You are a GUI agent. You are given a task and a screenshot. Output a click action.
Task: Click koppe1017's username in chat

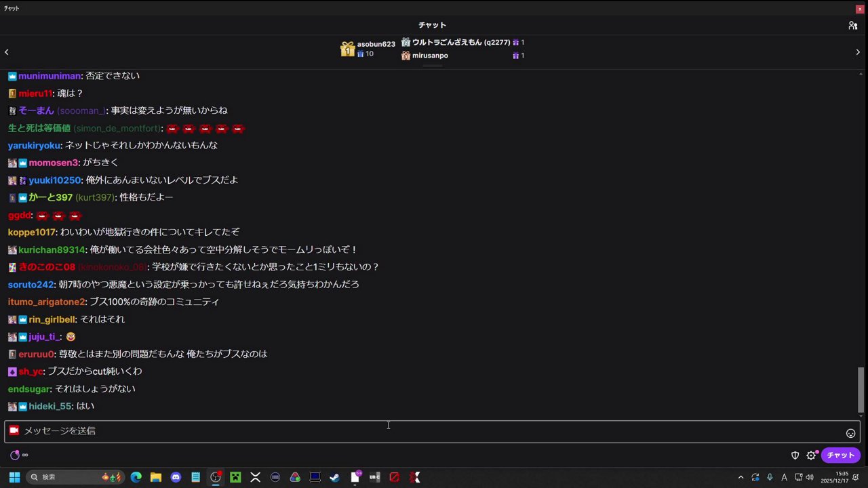(x=31, y=232)
